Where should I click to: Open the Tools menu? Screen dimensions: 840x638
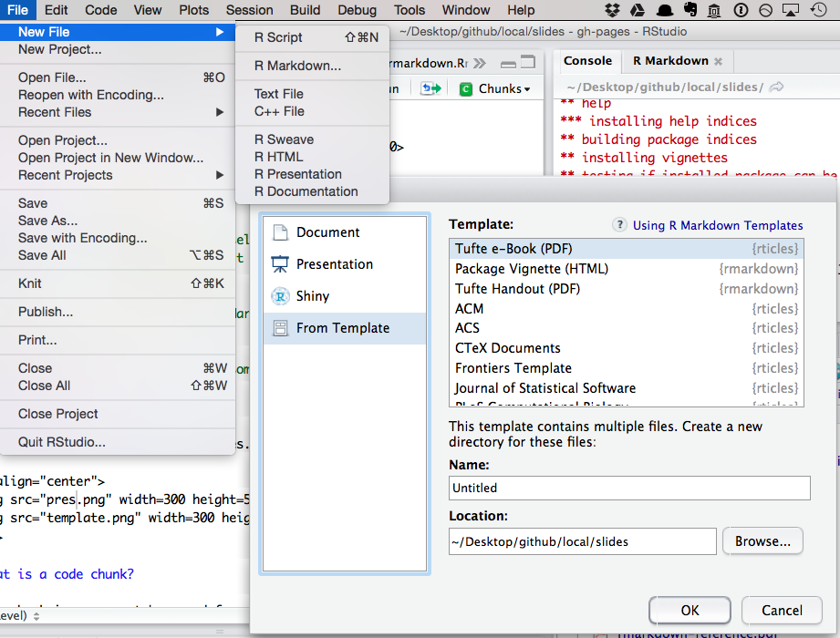tap(410, 10)
